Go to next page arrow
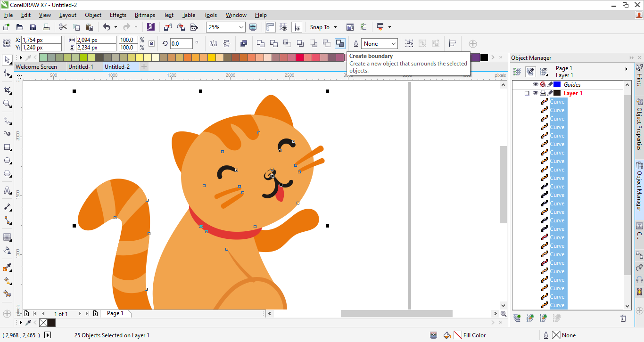The width and height of the screenshot is (644, 342). pos(80,313)
